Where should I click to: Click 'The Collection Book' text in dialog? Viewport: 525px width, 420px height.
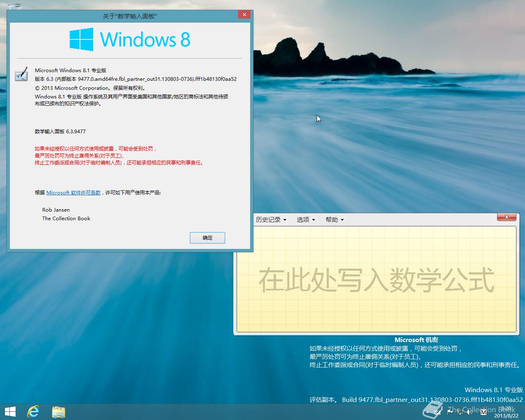[x=66, y=219]
